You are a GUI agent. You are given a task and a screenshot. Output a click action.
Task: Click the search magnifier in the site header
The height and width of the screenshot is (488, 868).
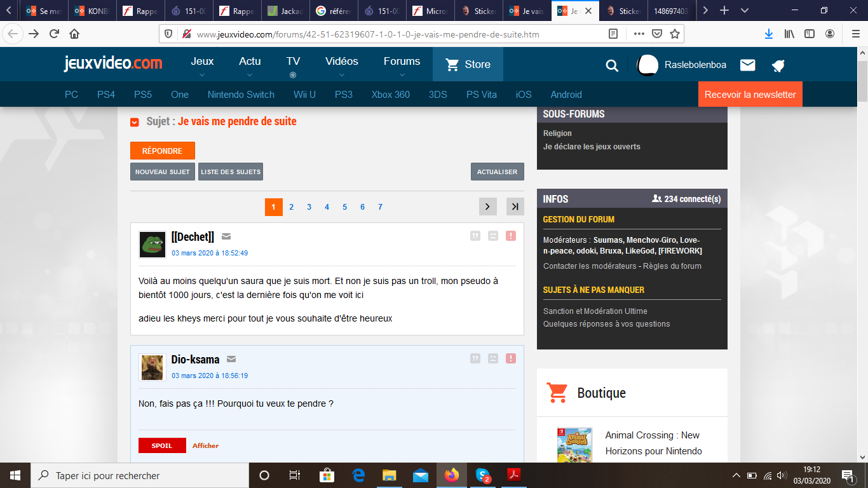[x=611, y=65]
